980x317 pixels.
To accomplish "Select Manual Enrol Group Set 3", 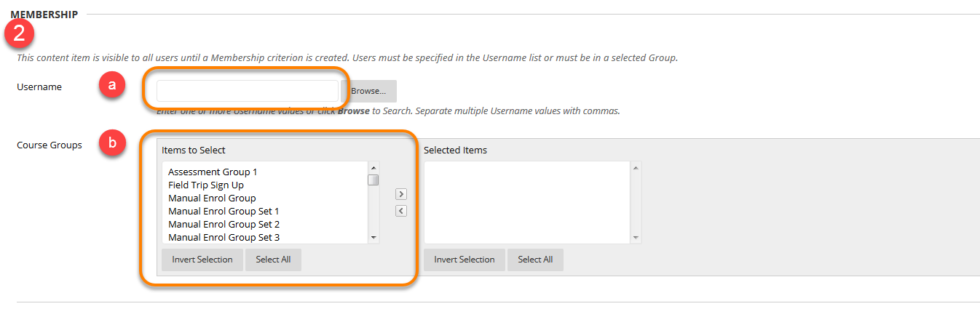I will pyautogui.click(x=224, y=238).
